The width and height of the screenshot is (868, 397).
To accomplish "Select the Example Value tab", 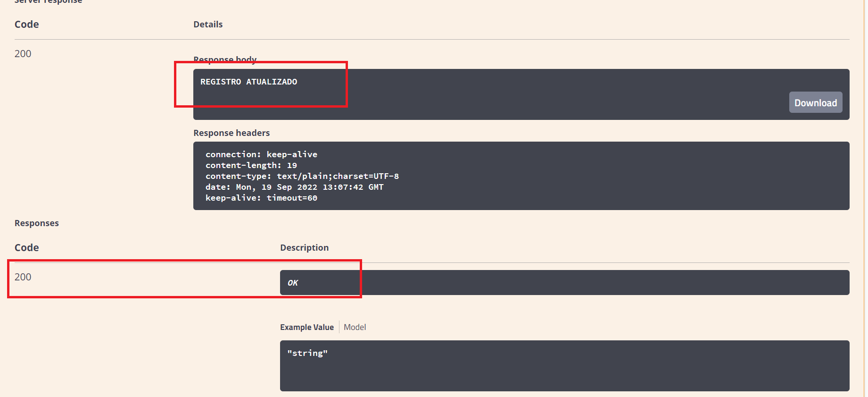I will 307,327.
